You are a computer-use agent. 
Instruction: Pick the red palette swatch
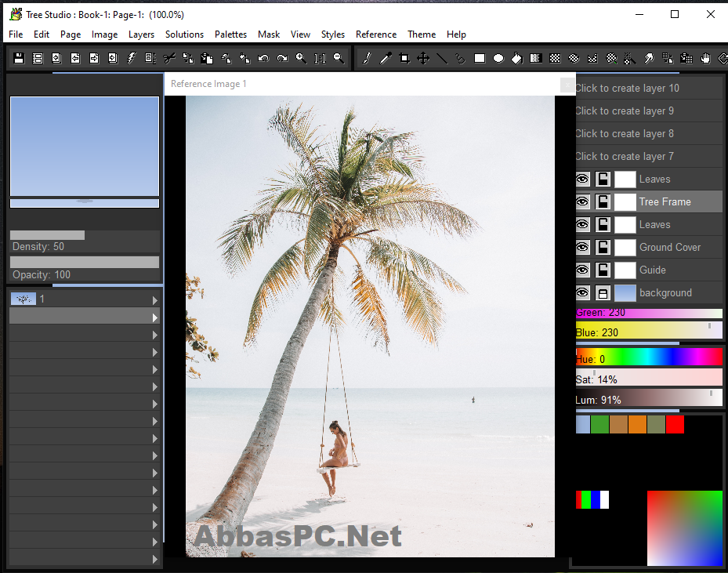click(x=675, y=424)
